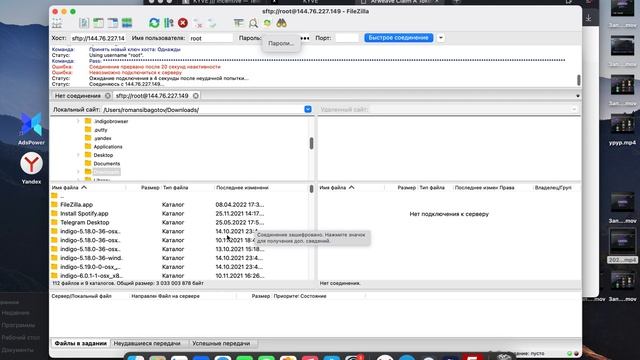
Task: Expand the Desktop tree folder
Action: [78, 155]
